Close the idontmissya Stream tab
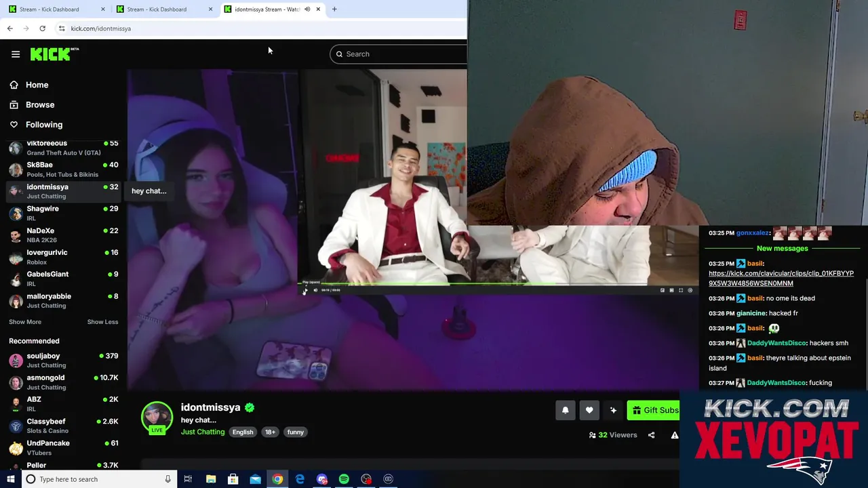The height and width of the screenshot is (488, 868). click(x=317, y=9)
